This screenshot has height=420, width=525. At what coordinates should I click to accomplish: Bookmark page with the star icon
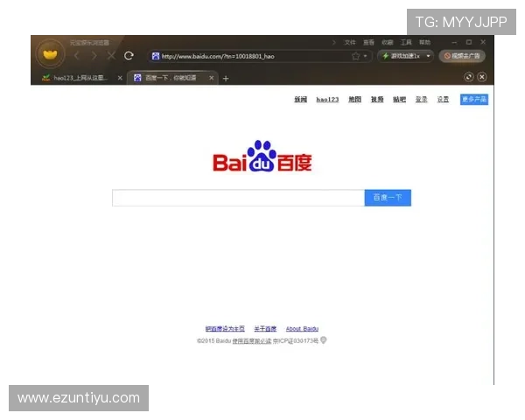point(355,56)
